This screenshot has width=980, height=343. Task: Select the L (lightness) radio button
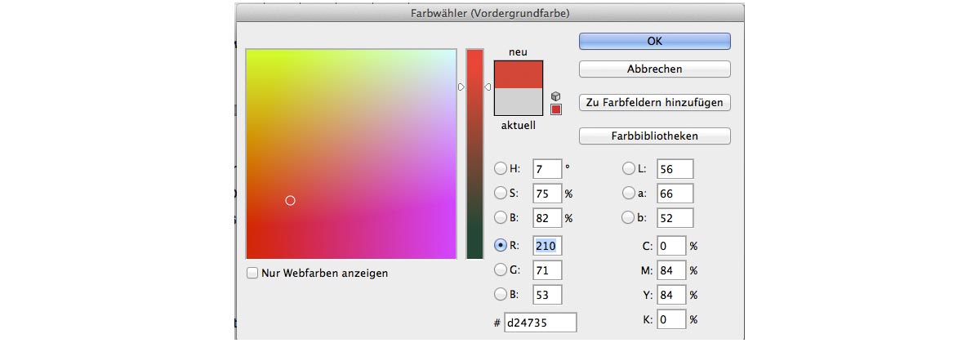tap(629, 169)
